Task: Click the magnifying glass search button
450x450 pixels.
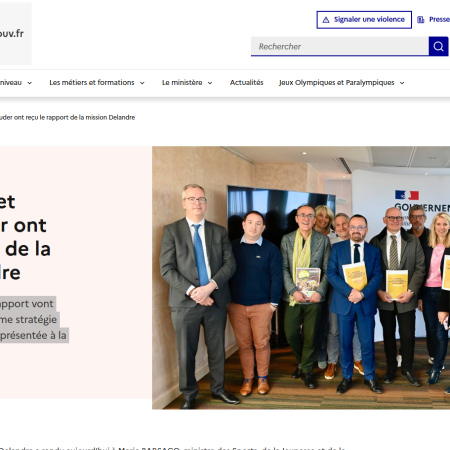Action: [x=438, y=46]
